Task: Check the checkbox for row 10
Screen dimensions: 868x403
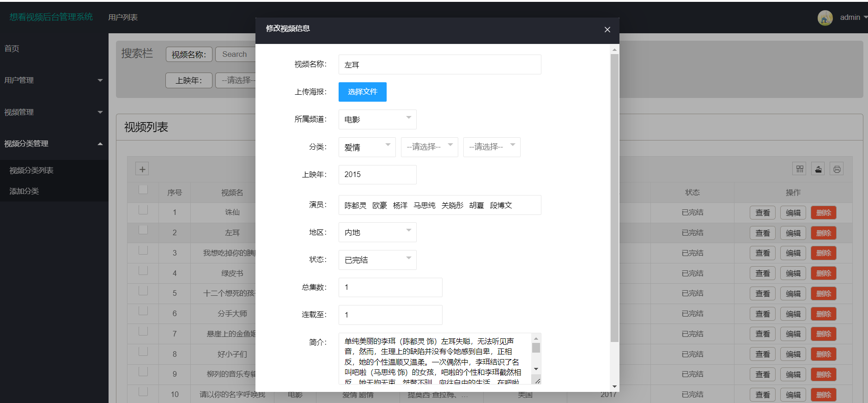Action: [x=143, y=391]
